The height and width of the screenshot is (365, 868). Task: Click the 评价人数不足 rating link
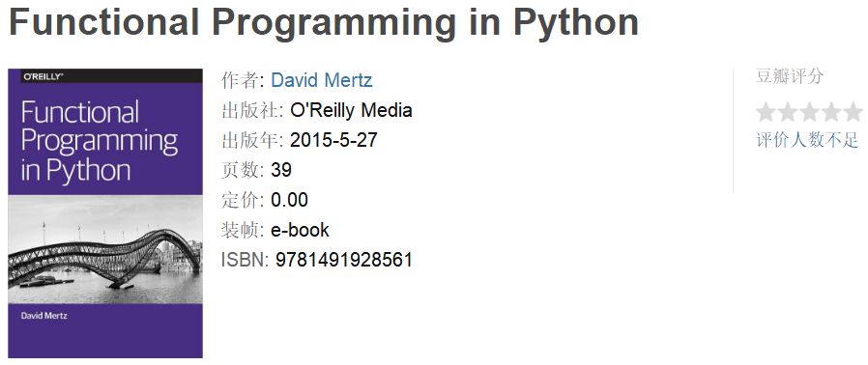point(807,140)
